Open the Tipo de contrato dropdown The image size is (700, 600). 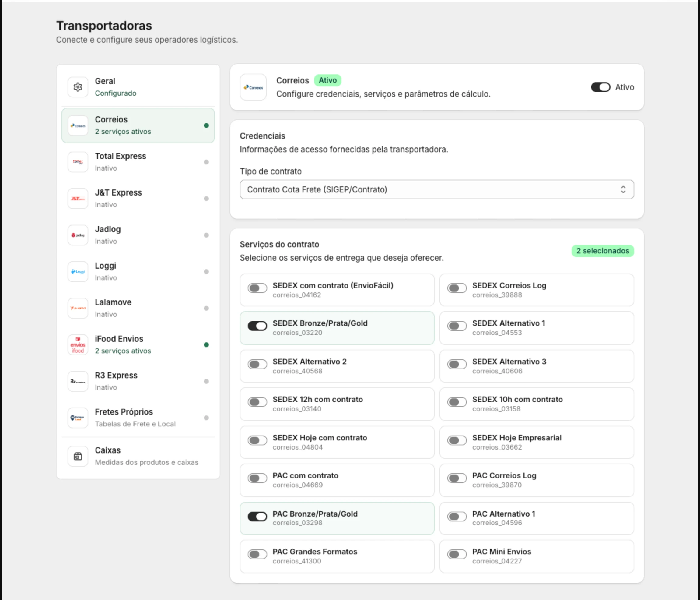(x=437, y=189)
